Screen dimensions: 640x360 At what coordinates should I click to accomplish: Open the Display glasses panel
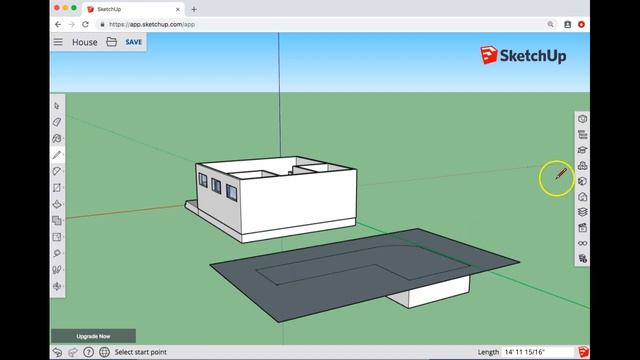582,243
